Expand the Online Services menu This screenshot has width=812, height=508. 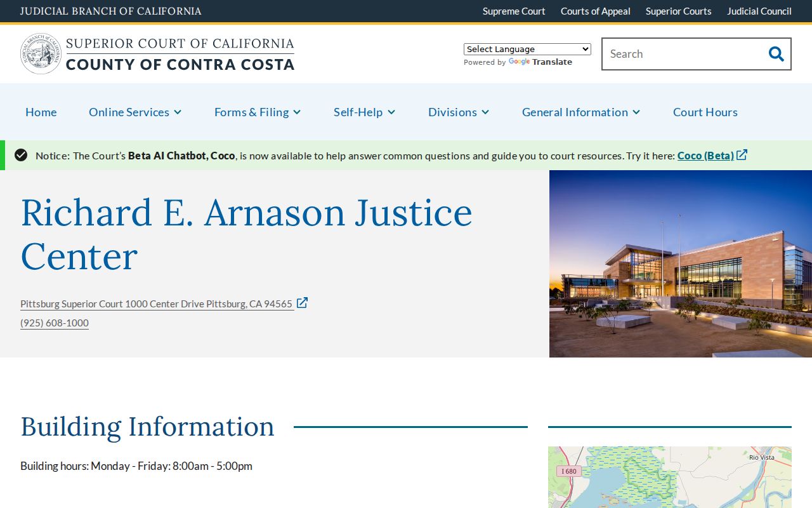pos(135,112)
